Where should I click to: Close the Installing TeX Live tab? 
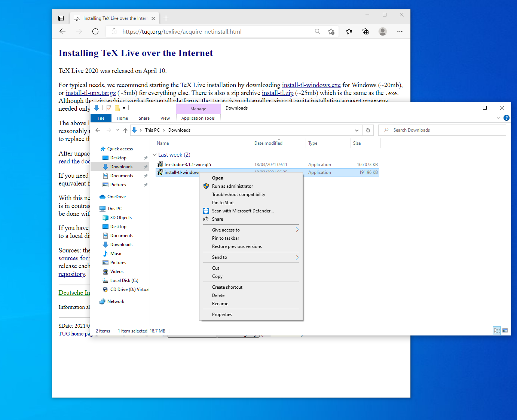coord(153,18)
